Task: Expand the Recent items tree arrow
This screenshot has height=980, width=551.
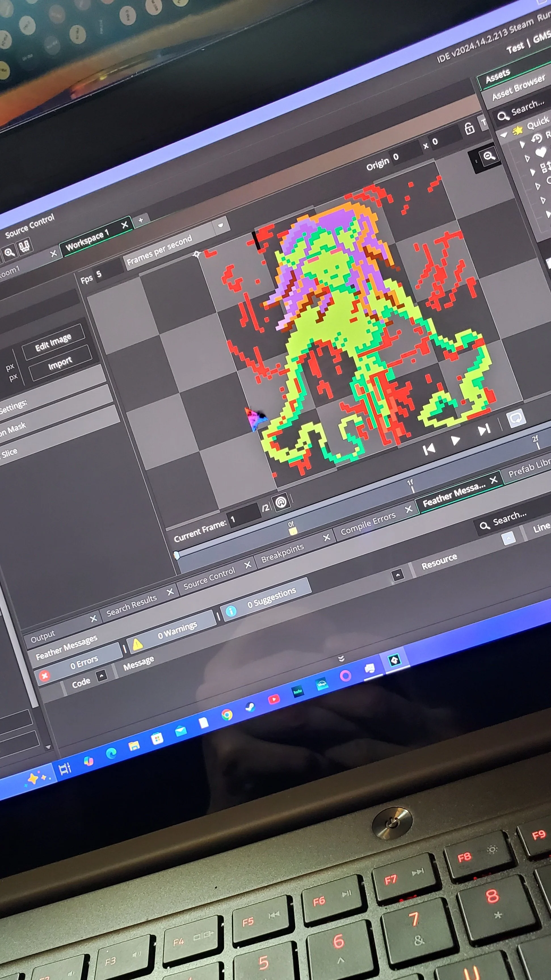Action: [522, 144]
